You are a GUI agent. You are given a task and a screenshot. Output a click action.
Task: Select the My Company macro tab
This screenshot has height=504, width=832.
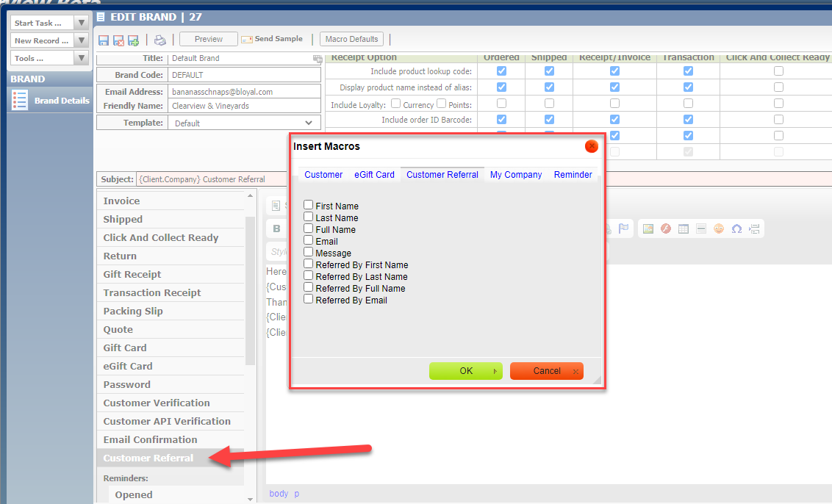tap(516, 175)
